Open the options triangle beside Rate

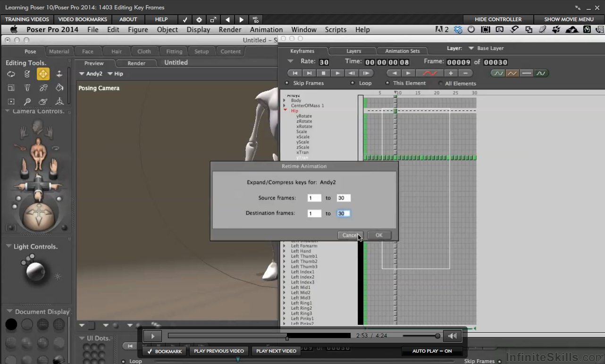(x=290, y=61)
